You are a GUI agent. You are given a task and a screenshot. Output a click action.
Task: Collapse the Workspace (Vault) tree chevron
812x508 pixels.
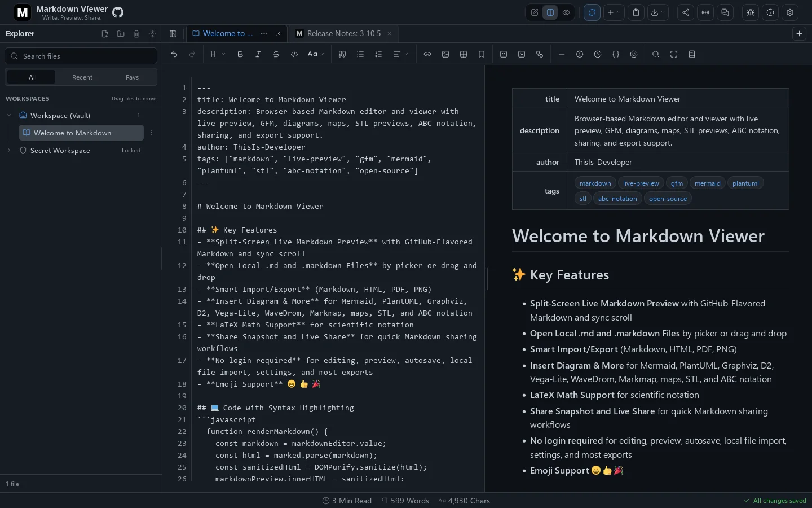pos(9,115)
